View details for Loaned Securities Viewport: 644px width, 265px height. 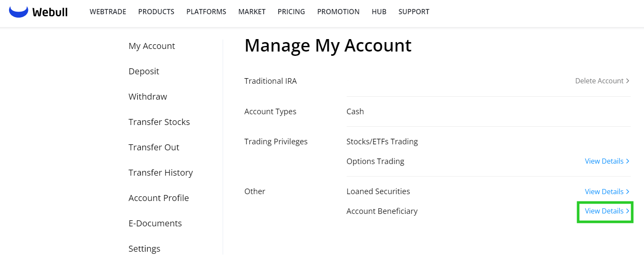604,192
